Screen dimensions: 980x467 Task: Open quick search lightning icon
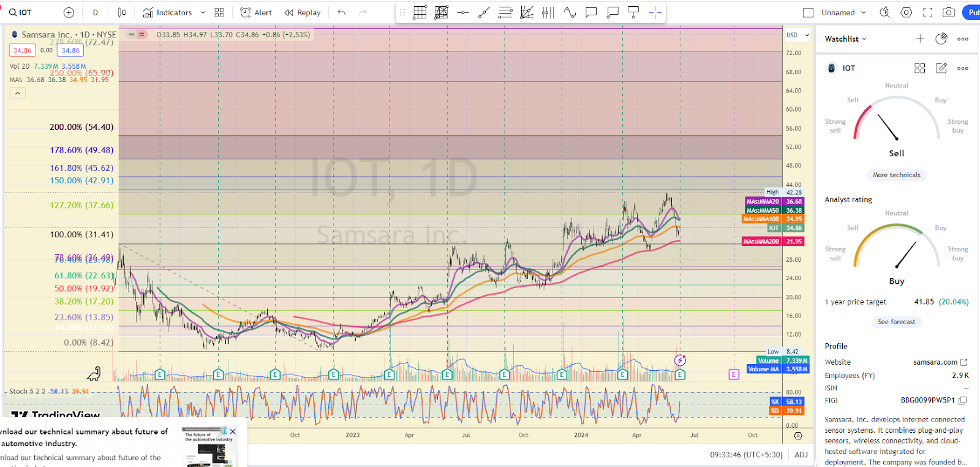(884, 12)
